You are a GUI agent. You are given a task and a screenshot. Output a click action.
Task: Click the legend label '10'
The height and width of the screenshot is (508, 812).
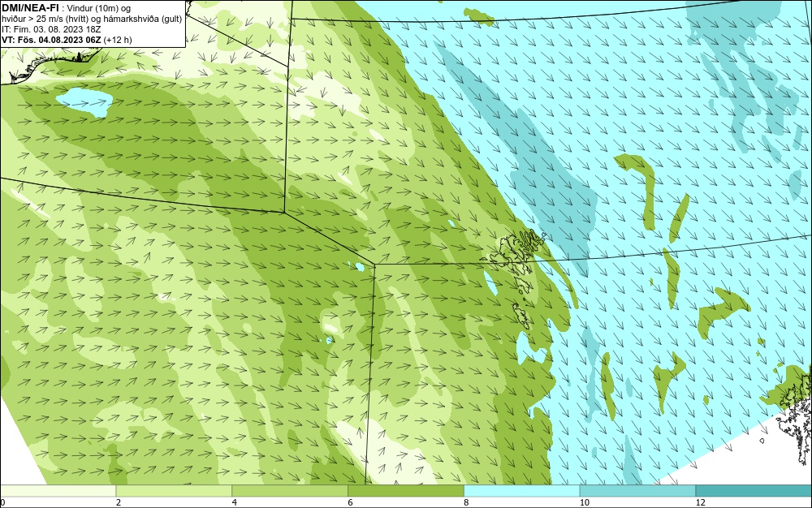(584, 502)
